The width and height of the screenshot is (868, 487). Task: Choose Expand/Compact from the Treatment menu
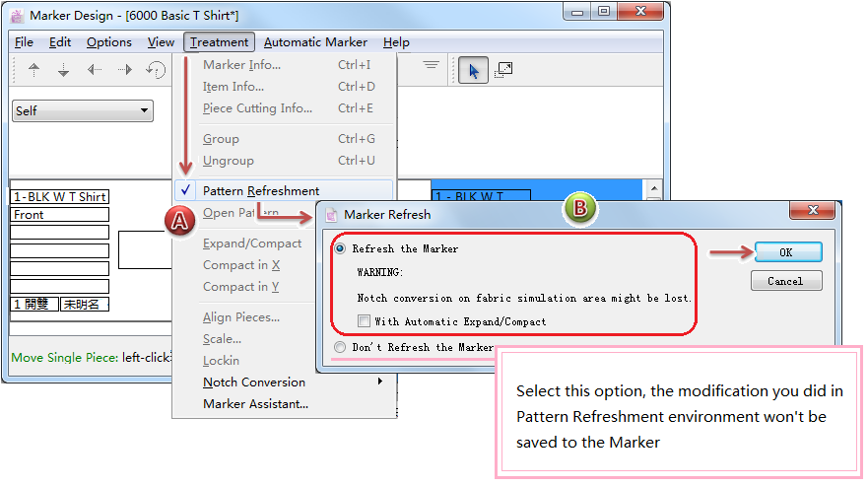pyautogui.click(x=252, y=243)
